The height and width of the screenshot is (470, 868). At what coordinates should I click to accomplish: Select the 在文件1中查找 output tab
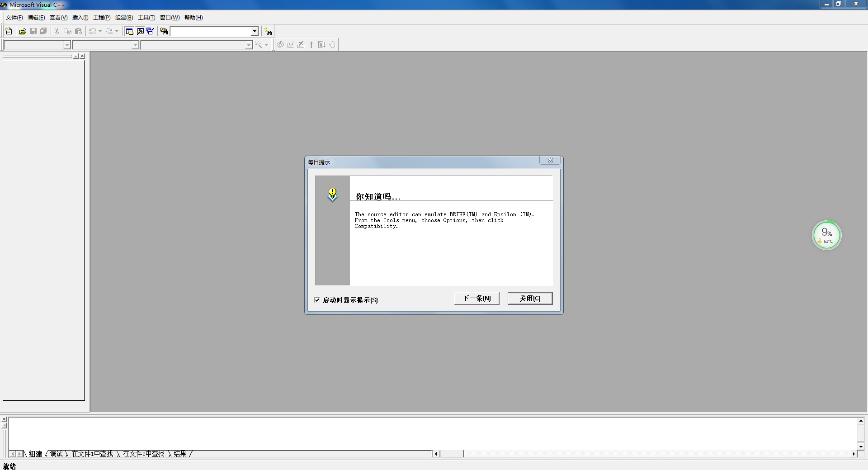coord(92,454)
